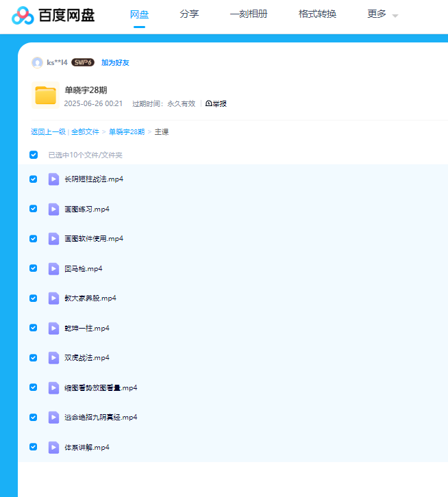Click video icon for 双虎战法.mp4
448x497 pixels.
pos(53,358)
